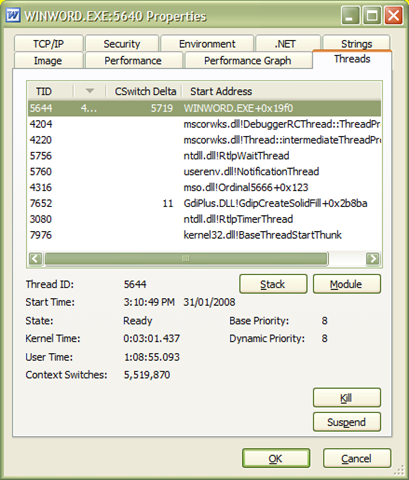
Task: Open the Environment tab
Action: coord(207,44)
